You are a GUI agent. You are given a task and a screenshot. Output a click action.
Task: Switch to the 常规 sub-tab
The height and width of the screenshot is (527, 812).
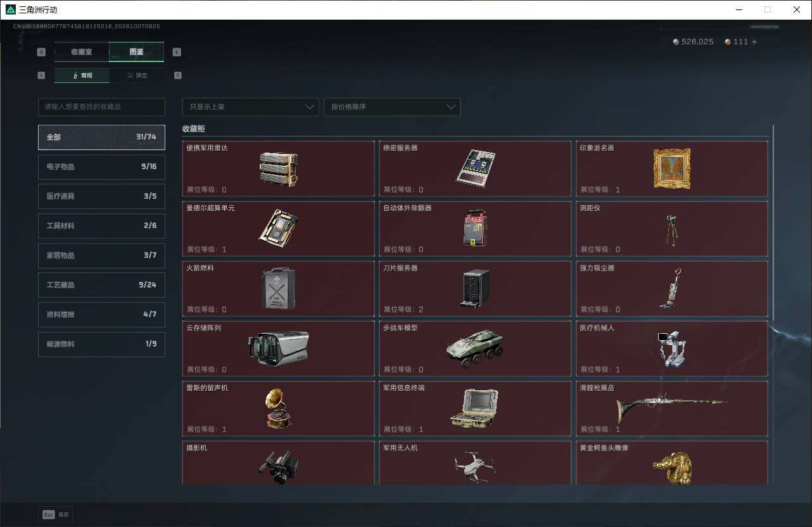pos(82,75)
